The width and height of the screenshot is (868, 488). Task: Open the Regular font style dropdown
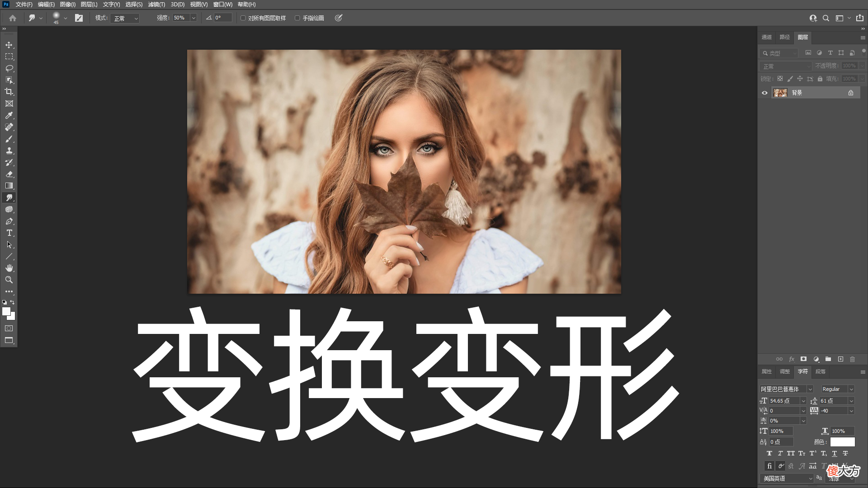(x=838, y=389)
